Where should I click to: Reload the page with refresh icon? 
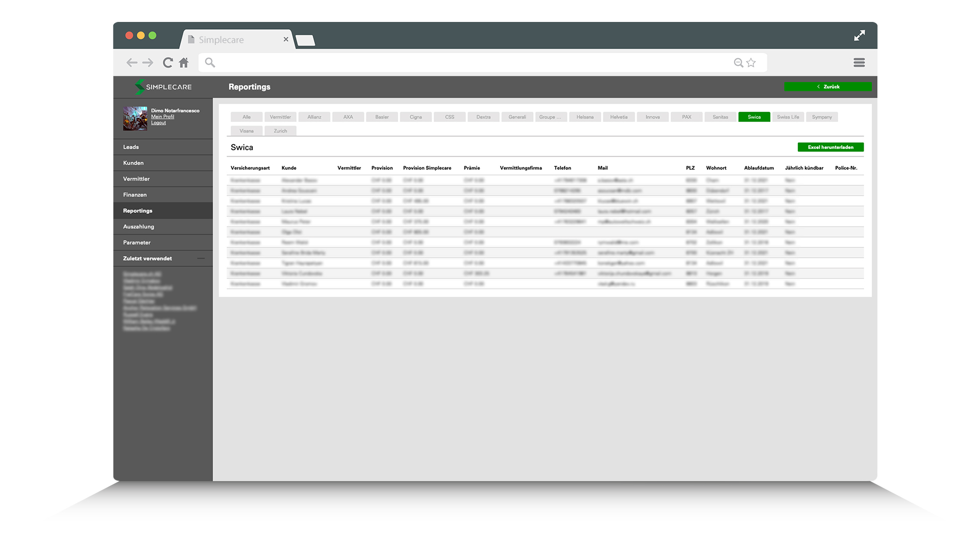(167, 63)
